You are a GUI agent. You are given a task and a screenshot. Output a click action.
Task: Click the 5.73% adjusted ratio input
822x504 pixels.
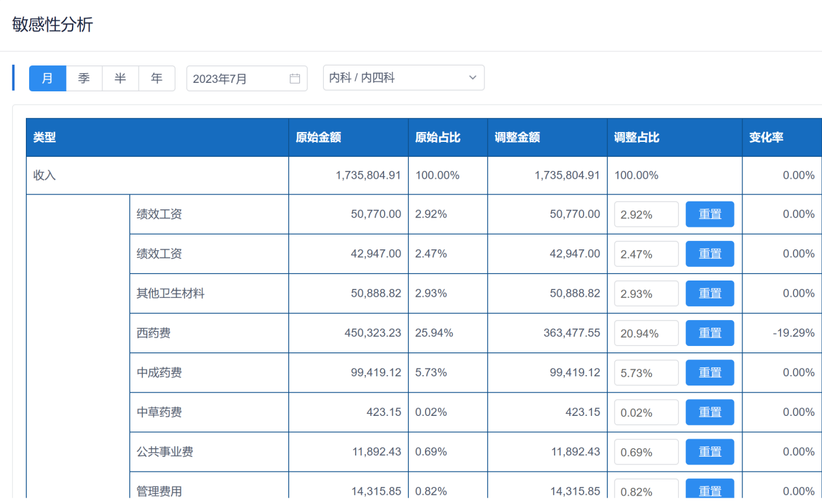tap(646, 372)
